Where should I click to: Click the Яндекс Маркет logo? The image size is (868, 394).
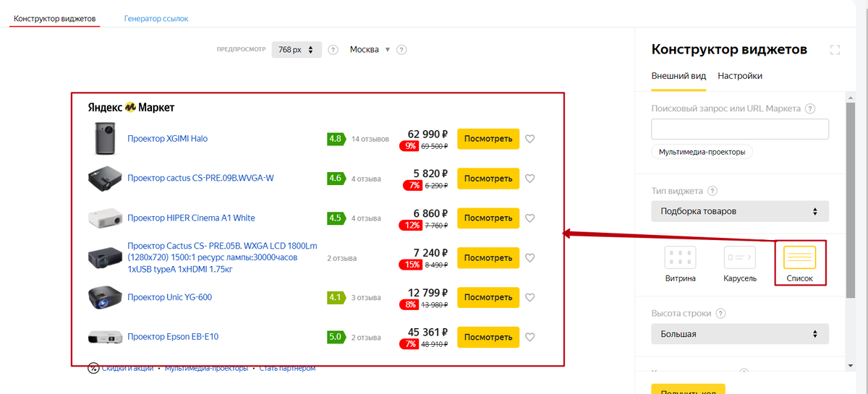click(131, 108)
